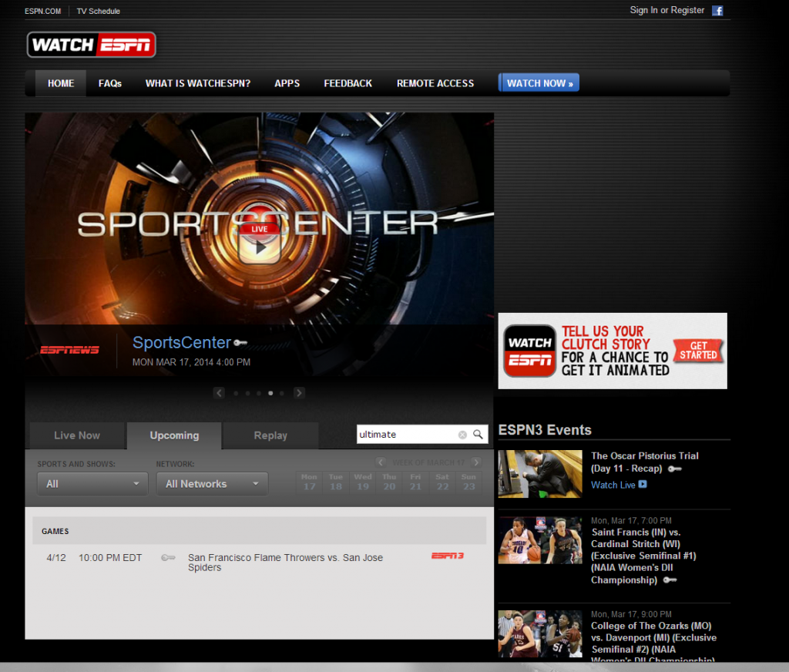The height and width of the screenshot is (672, 789).
Task: Click the WATCH NOW button
Action: 539,83
